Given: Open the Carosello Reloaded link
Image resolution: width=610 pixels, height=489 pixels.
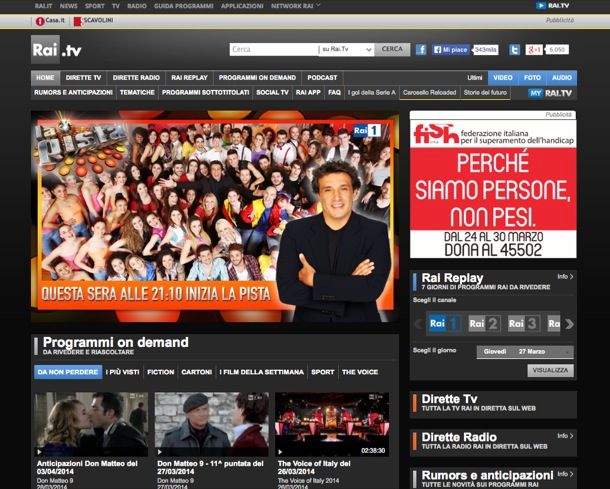Looking at the screenshot, I should click(x=429, y=93).
